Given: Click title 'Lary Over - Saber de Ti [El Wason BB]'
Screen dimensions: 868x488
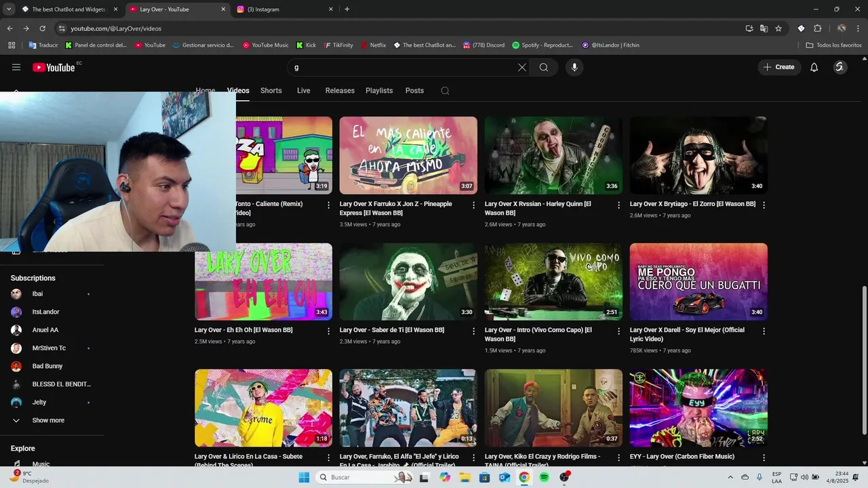Looking at the screenshot, I should click(392, 330).
